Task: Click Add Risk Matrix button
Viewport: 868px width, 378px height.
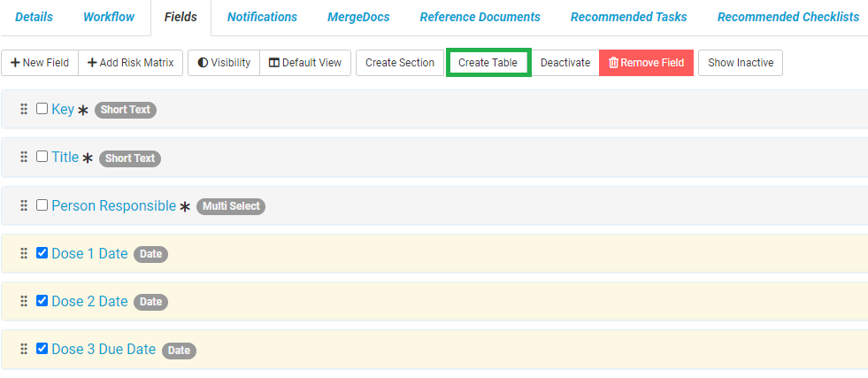Action: coord(131,63)
